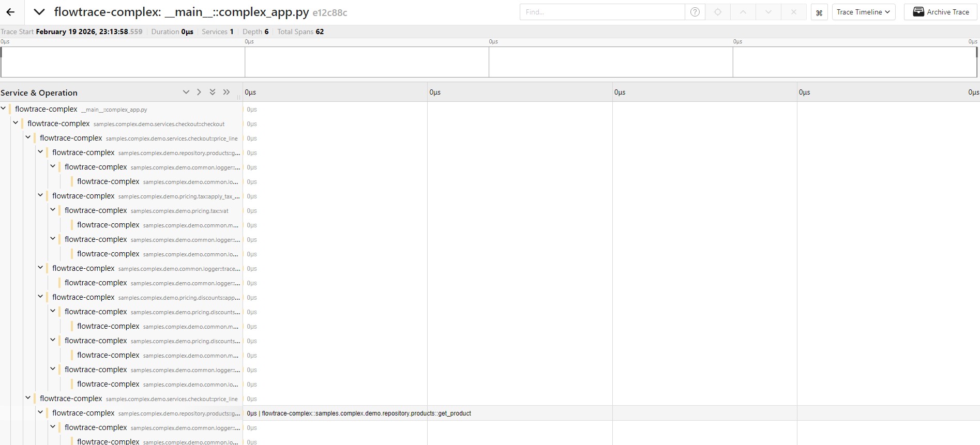Click the get_product span bar in timeline
Viewport: 980px width, 445px height.
point(359,413)
